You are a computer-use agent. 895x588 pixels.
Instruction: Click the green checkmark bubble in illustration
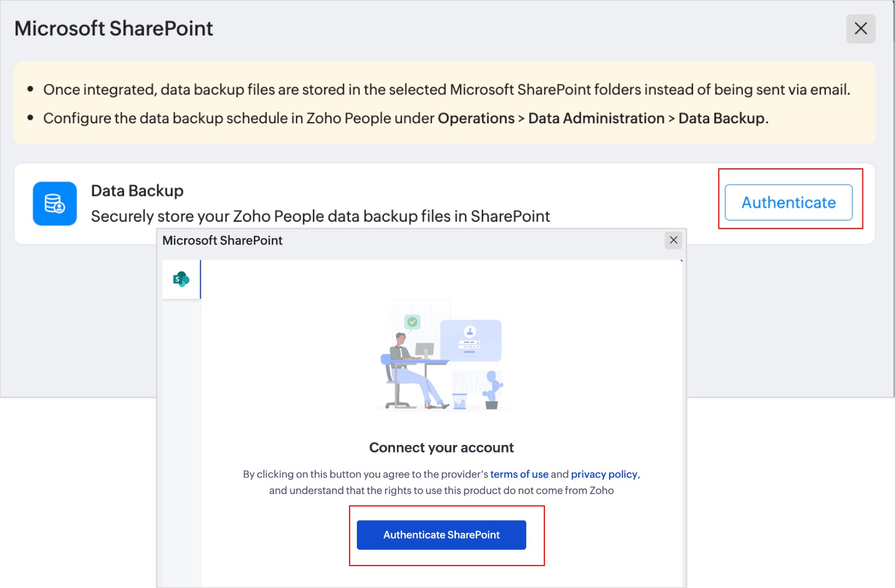413,322
